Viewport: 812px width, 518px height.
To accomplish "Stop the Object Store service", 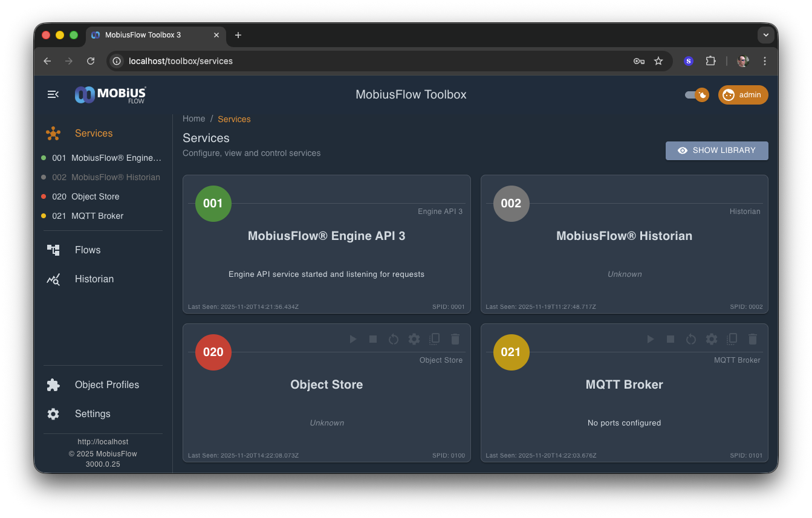I will point(373,339).
